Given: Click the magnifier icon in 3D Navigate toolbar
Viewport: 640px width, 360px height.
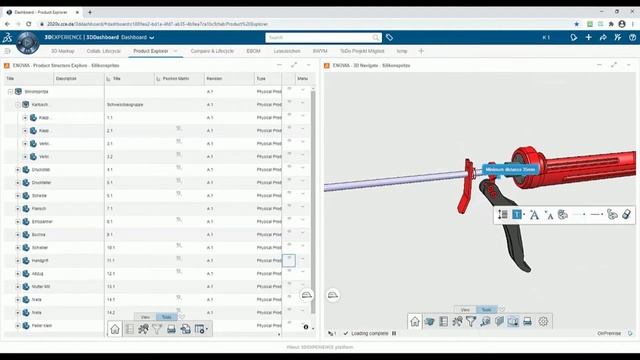Looking at the screenshot, I should pos(485,322).
